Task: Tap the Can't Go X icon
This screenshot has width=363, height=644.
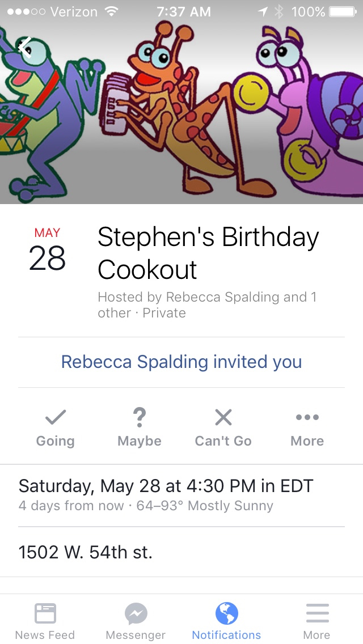Action: pyautogui.click(x=223, y=418)
